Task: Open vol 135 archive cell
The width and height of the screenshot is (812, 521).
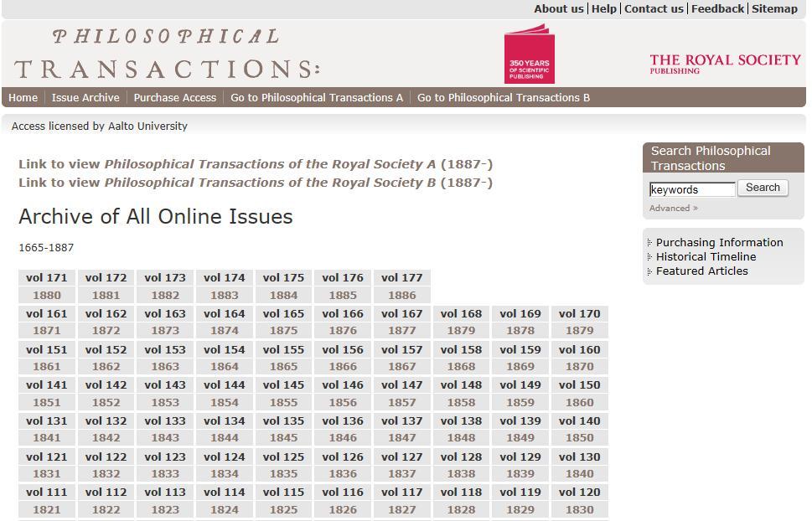Action: click(283, 421)
